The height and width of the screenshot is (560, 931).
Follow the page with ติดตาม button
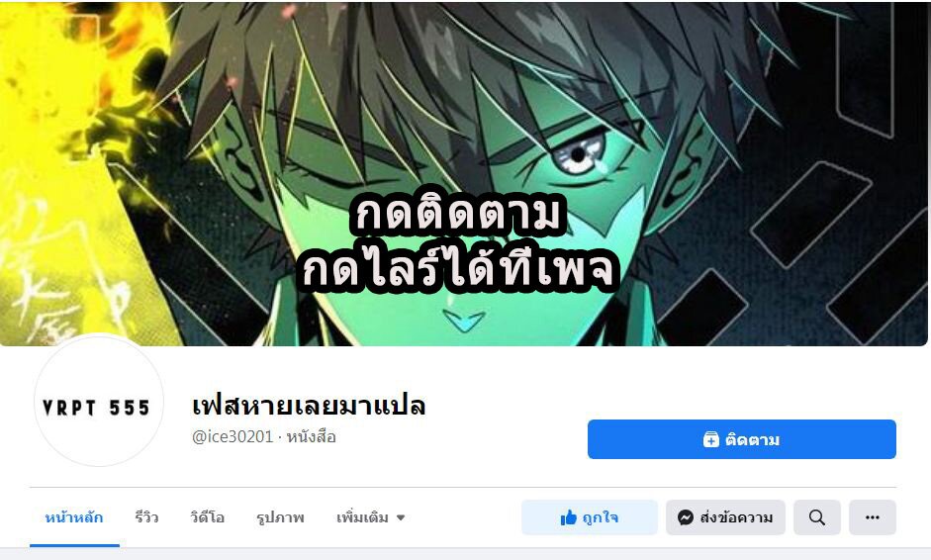[742, 439]
